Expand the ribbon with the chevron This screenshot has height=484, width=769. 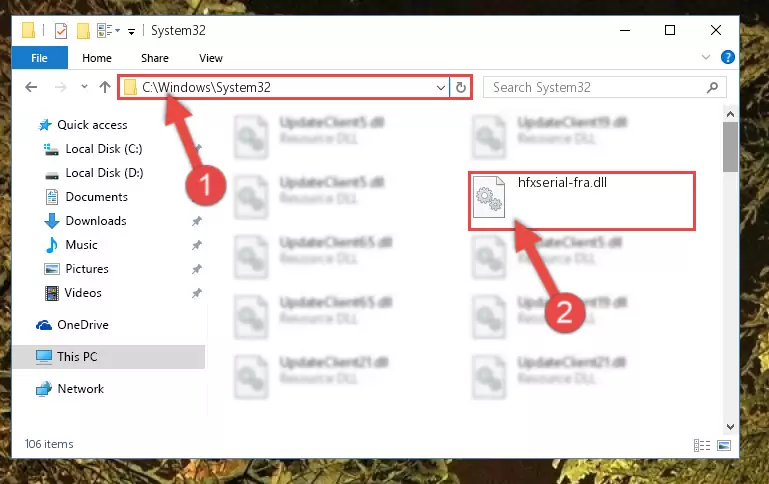click(x=706, y=57)
